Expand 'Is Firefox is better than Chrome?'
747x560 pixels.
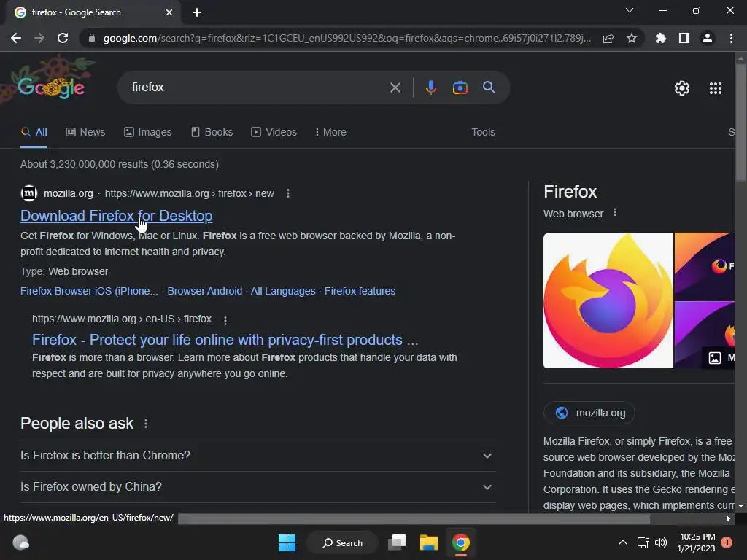(258, 456)
